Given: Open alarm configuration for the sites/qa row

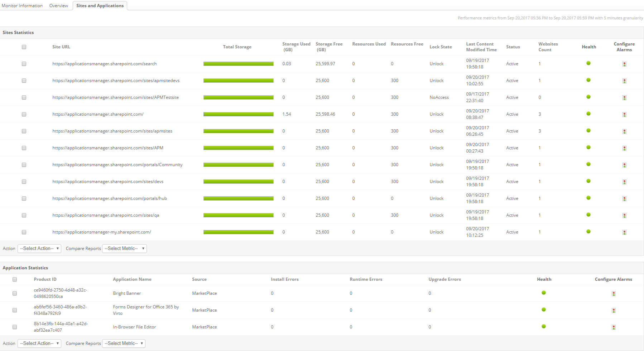Looking at the screenshot, I should point(624,216).
